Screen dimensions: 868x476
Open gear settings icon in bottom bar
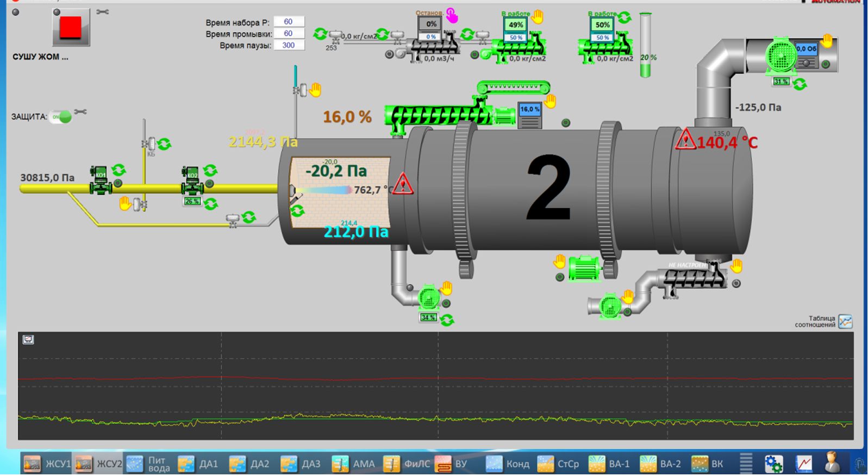click(x=774, y=464)
